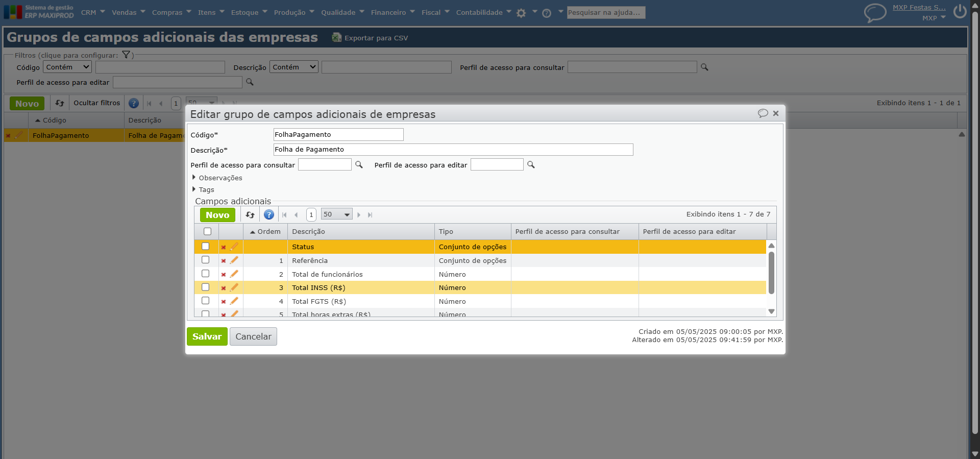Delete the Total INSS (R$) row

(x=224, y=288)
